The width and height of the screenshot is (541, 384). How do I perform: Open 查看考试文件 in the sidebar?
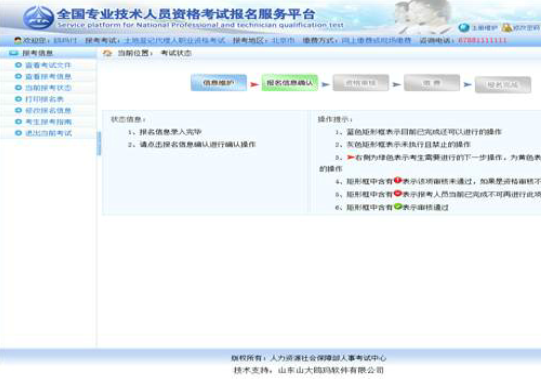(48, 65)
